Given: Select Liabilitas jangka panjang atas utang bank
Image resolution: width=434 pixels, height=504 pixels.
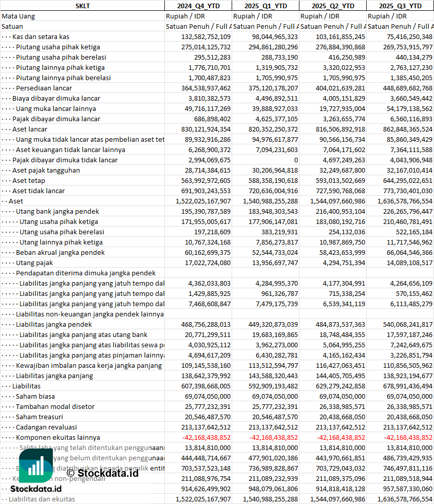Looking at the screenshot, I should pos(83,335).
